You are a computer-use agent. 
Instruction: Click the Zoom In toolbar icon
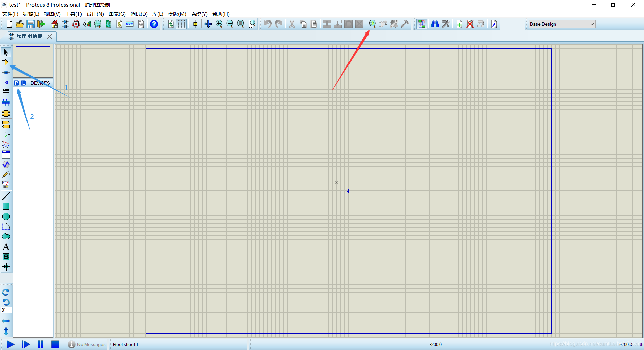[219, 24]
